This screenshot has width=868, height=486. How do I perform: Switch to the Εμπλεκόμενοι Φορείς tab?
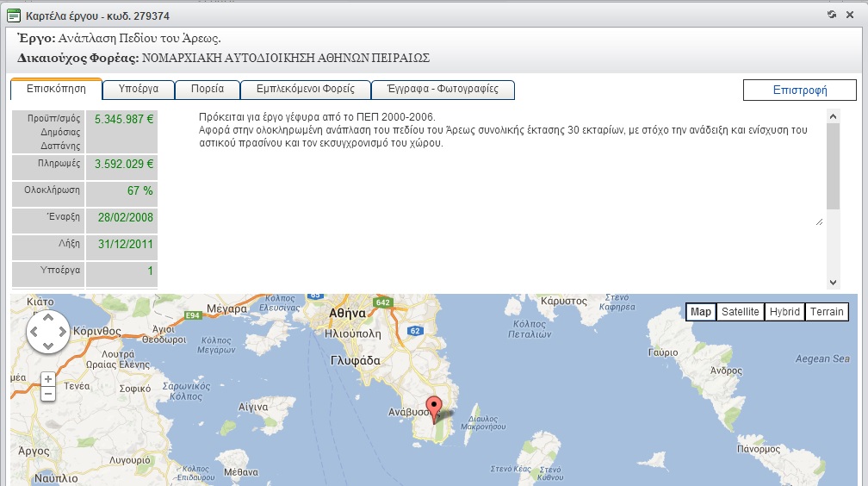click(x=305, y=90)
